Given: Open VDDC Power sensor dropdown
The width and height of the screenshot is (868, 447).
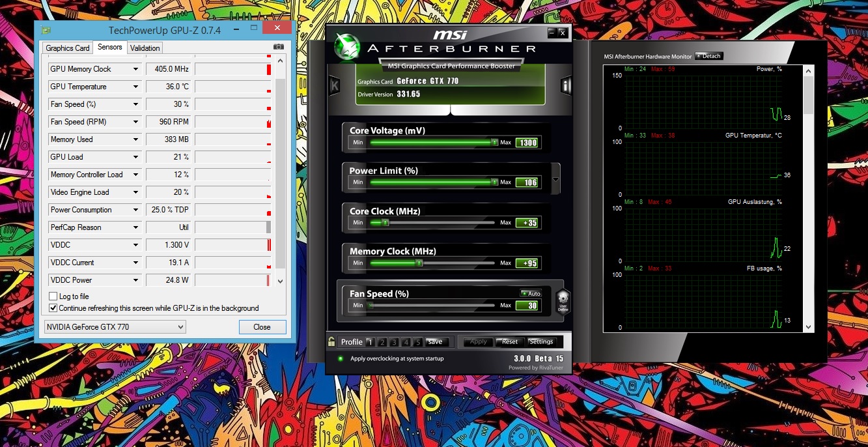Looking at the screenshot, I should coord(136,280).
